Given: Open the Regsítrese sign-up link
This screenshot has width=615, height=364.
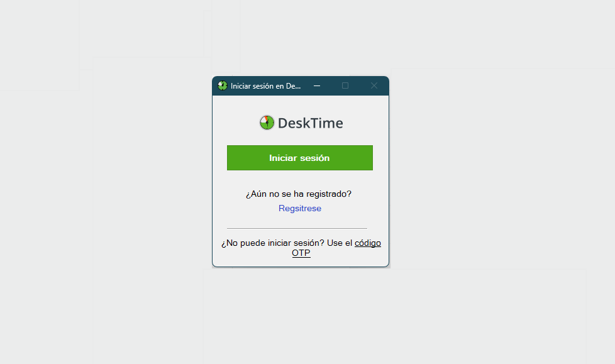Looking at the screenshot, I should 300,208.
